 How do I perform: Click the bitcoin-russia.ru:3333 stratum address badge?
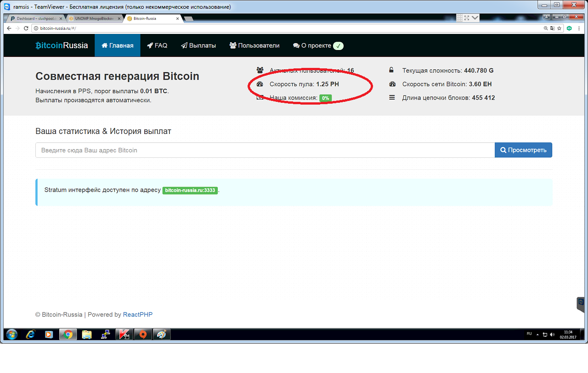(190, 190)
